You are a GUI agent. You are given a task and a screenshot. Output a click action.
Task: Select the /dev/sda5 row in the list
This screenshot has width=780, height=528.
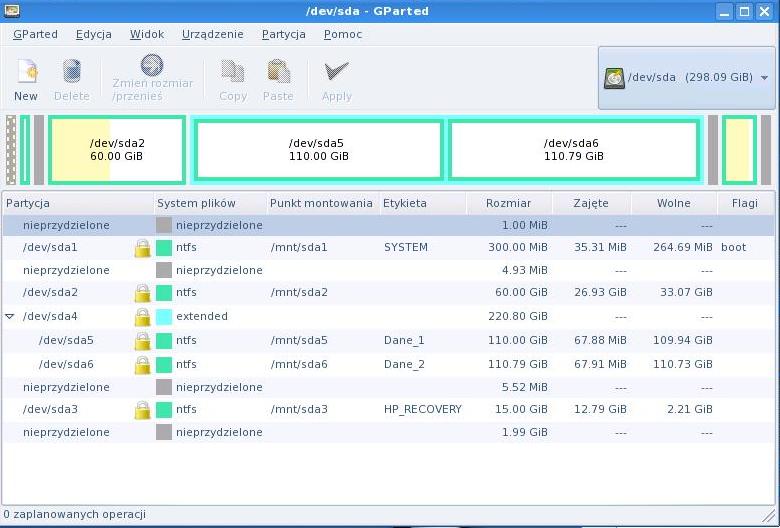tap(388, 340)
